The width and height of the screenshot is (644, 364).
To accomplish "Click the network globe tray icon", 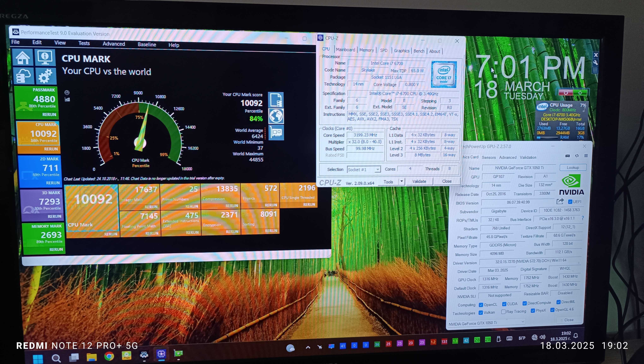I will [534, 337].
